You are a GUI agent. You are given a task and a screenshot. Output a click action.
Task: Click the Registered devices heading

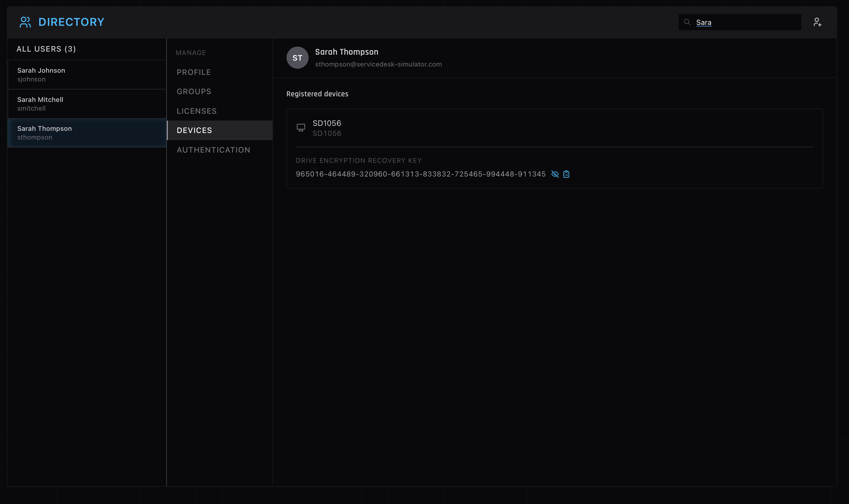coord(317,94)
